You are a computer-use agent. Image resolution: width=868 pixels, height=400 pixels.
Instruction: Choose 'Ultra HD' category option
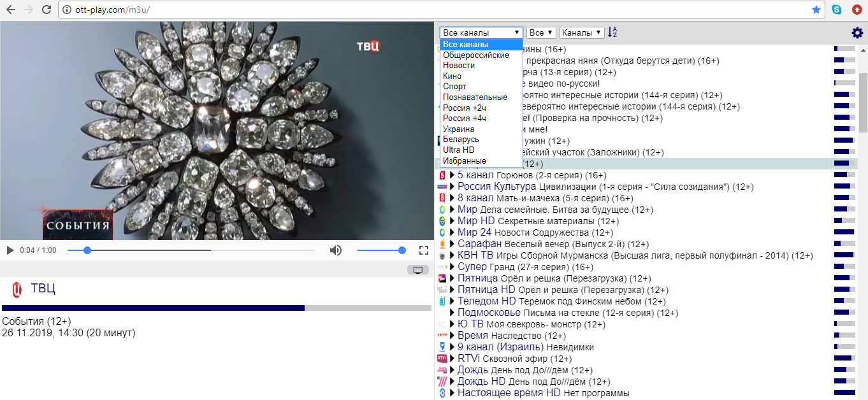(459, 150)
